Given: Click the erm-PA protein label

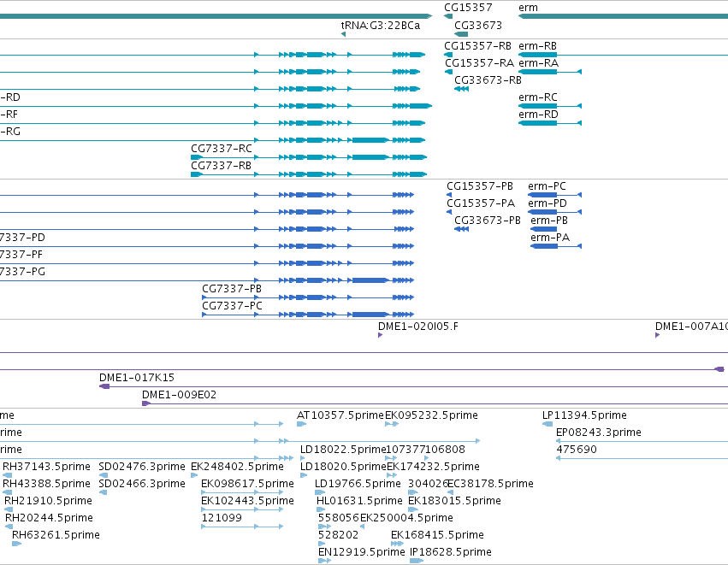Looking at the screenshot, I should (x=550, y=238).
